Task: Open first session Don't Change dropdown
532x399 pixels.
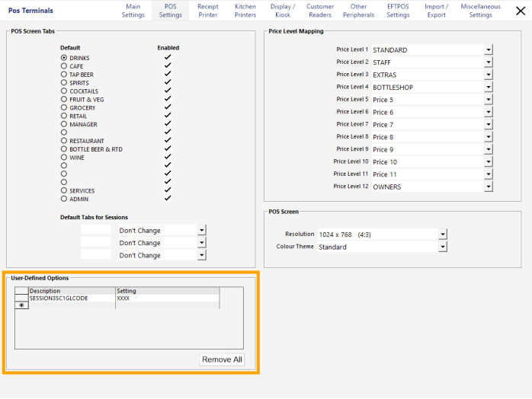Action: point(201,230)
